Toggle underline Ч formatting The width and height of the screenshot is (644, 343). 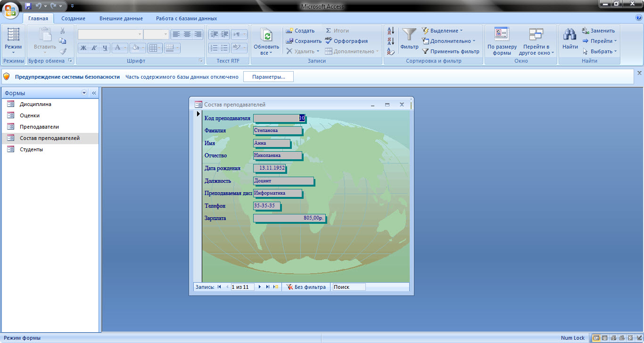point(105,48)
